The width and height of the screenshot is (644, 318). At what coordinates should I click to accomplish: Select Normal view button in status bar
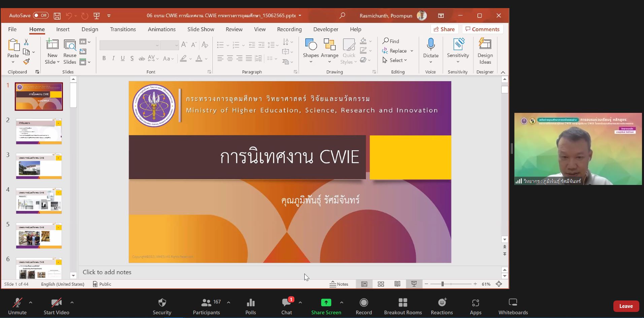[364, 284]
